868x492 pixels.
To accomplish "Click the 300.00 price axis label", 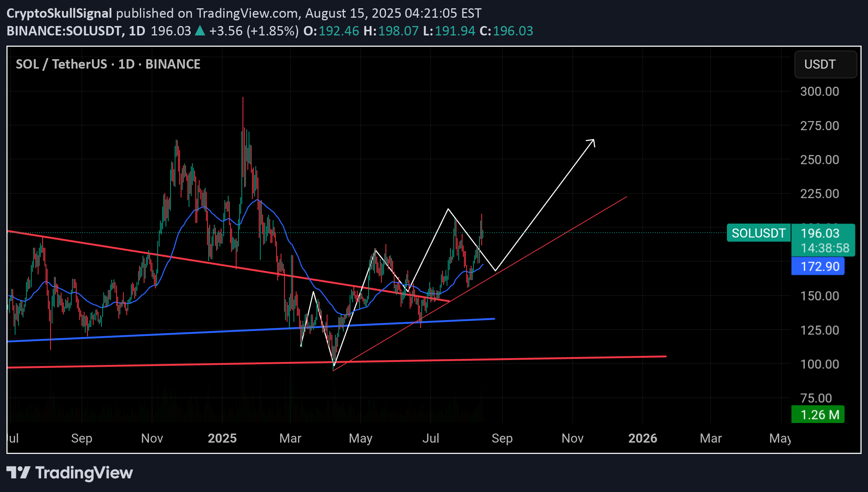I will click(820, 91).
